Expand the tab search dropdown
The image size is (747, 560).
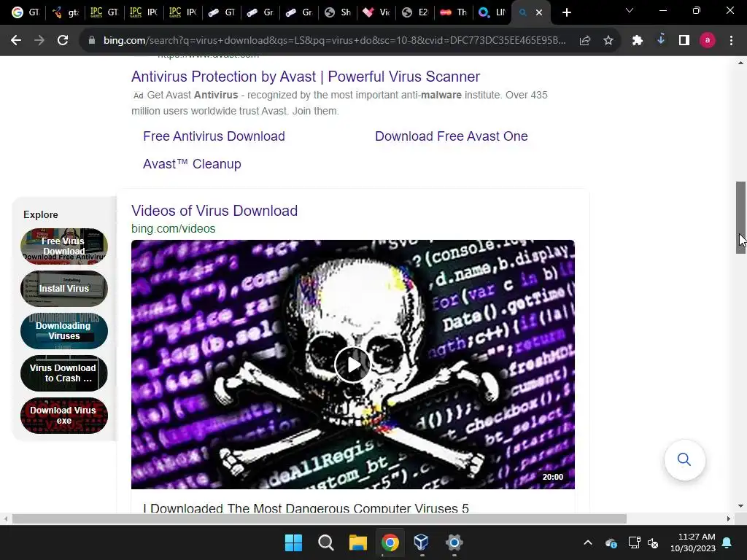[630, 10]
